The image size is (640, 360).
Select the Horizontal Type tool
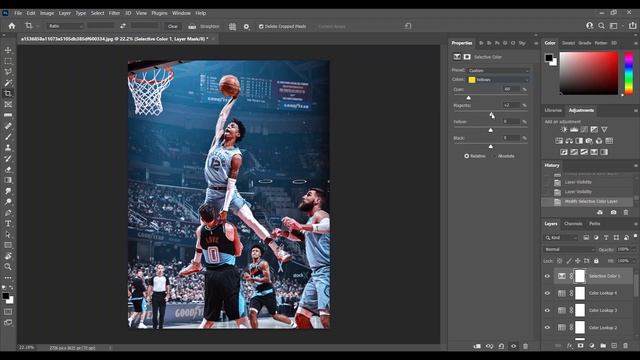(8, 223)
